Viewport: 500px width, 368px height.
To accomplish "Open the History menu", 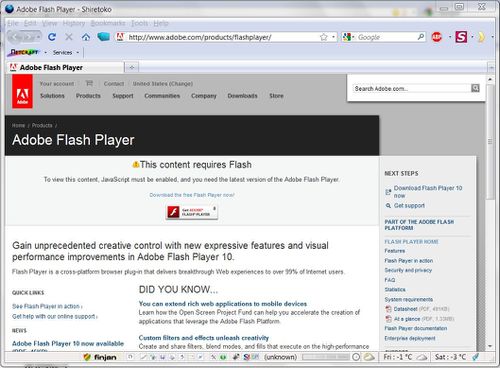I will click(x=74, y=23).
